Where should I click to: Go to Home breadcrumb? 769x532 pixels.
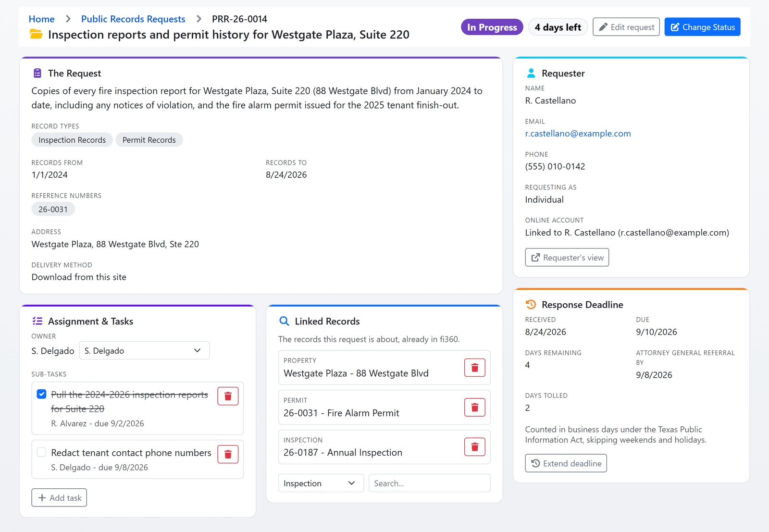tap(41, 19)
